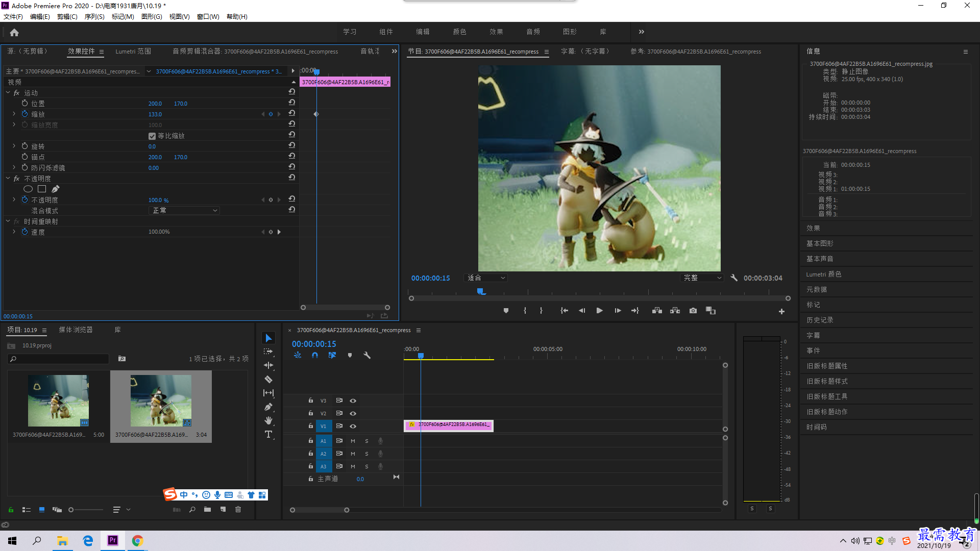Expand the Rotation parameter
Image resolution: width=980 pixels, height=551 pixels.
pyautogui.click(x=14, y=146)
